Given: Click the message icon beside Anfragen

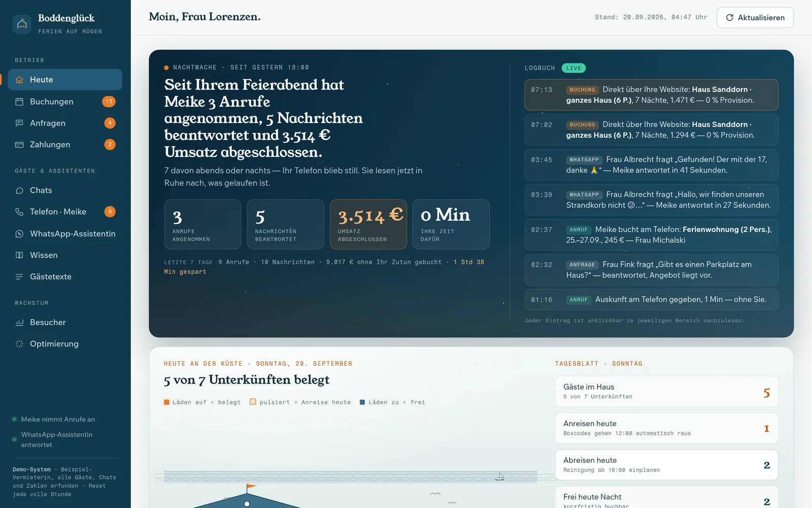Looking at the screenshot, I should (19, 123).
